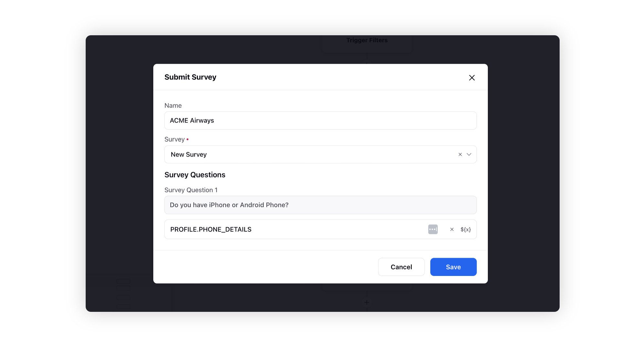Close the Submit Survey modal
Viewport: 644px width, 350px height.
coord(472,78)
